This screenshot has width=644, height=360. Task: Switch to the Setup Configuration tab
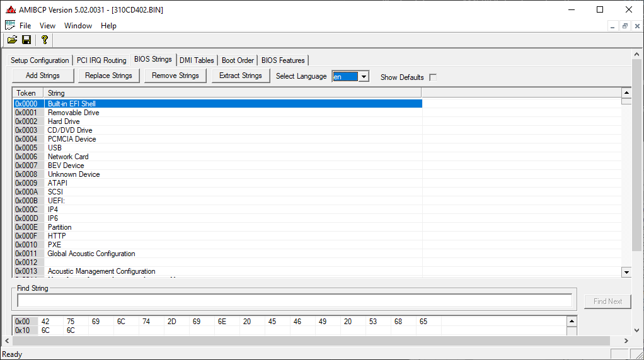tap(40, 60)
